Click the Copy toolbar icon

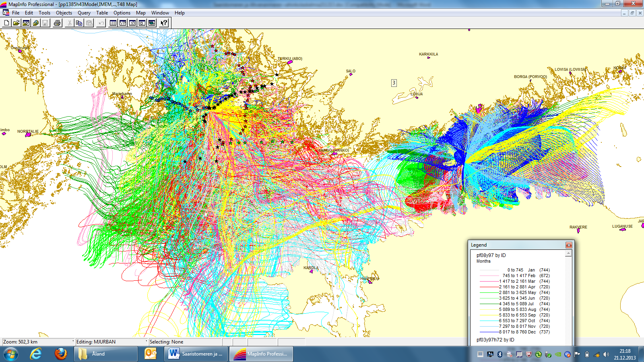click(79, 23)
